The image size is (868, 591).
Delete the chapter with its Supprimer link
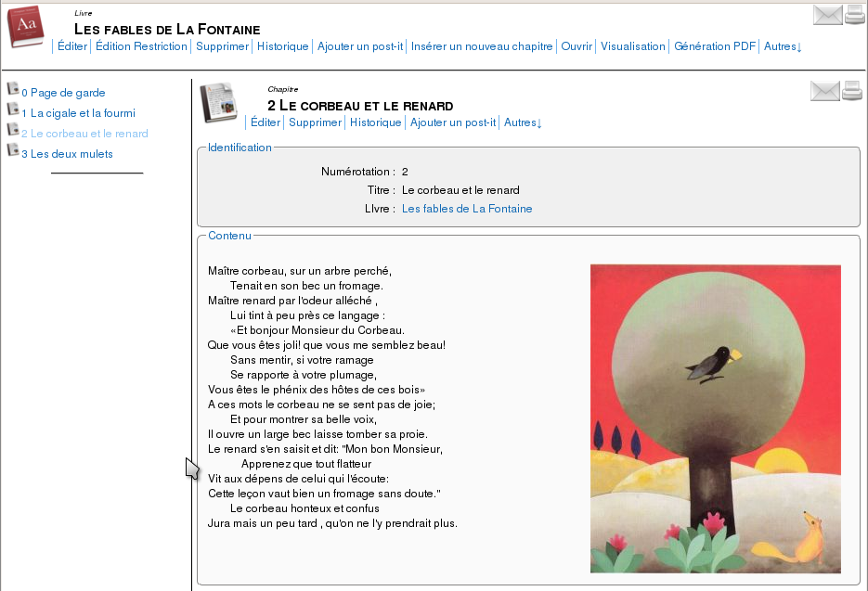click(316, 122)
